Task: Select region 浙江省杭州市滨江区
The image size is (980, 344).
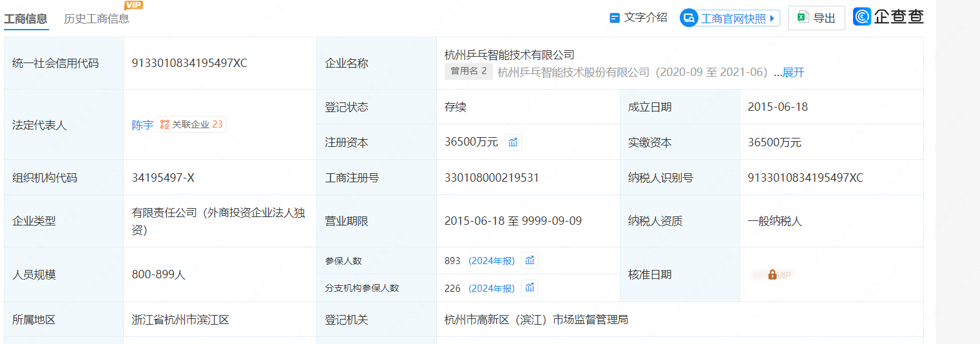Action: 180,320
